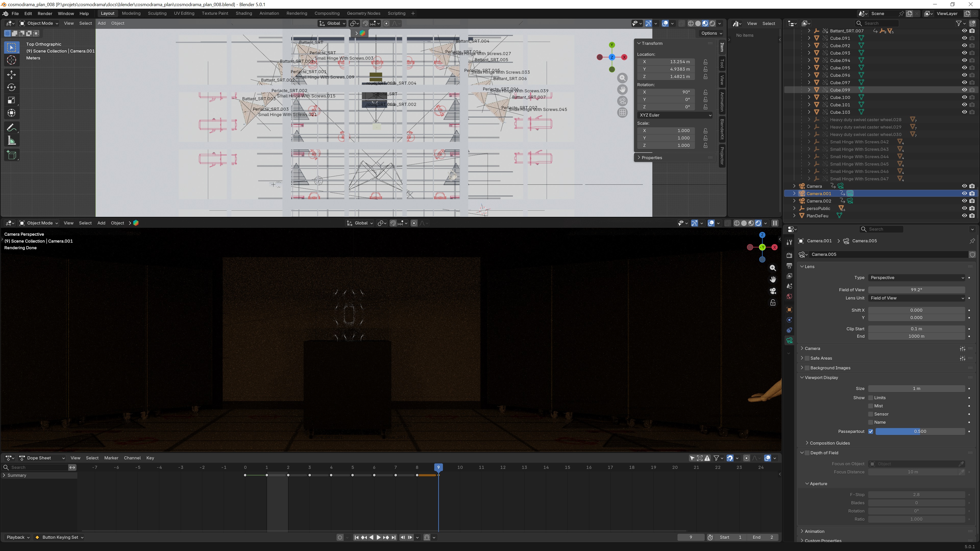Enable the Limits checkbox
Screen dimensions: 980x551
[x=871, y=398]
